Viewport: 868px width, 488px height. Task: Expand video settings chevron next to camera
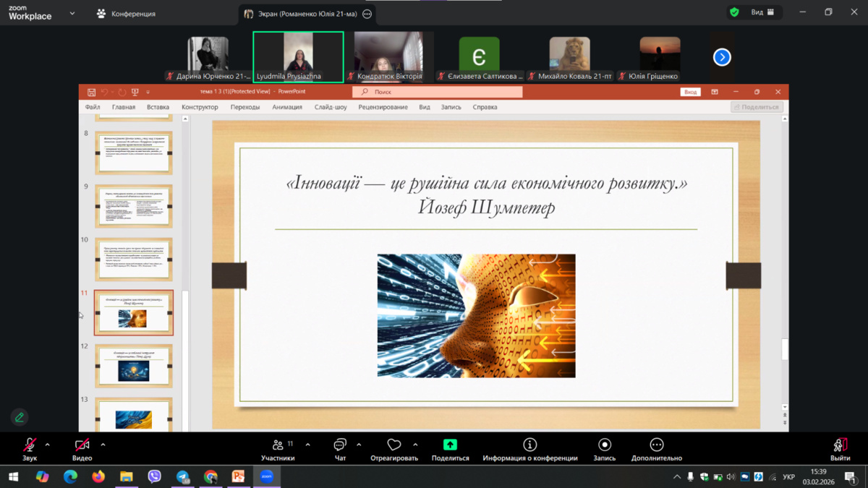point(103,445)
